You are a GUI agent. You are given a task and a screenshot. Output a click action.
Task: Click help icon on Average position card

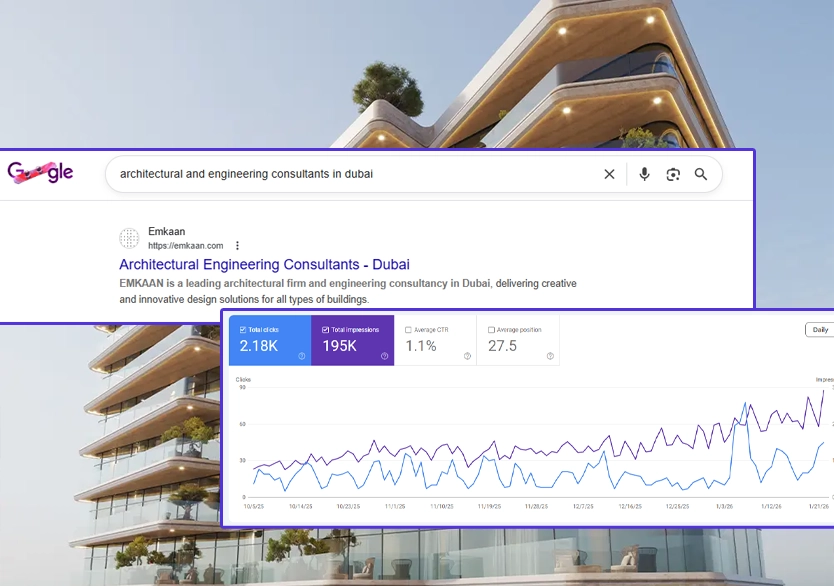(550, 356)
